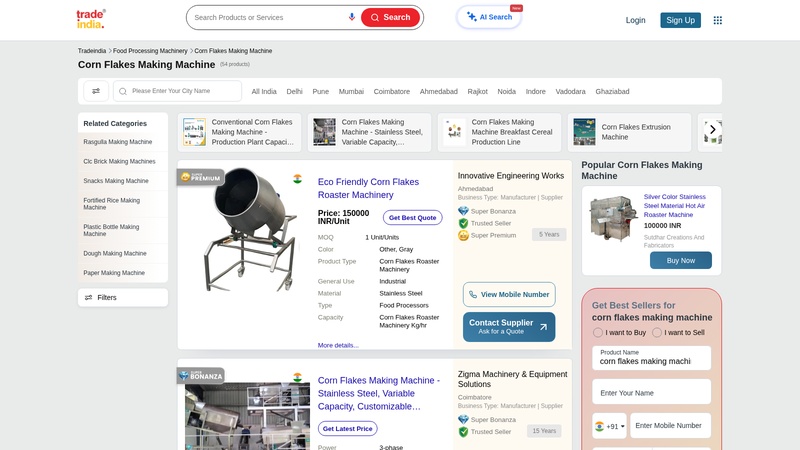Open AI Search feature
The width and height of the screenshot is (800, 450).
489,17
